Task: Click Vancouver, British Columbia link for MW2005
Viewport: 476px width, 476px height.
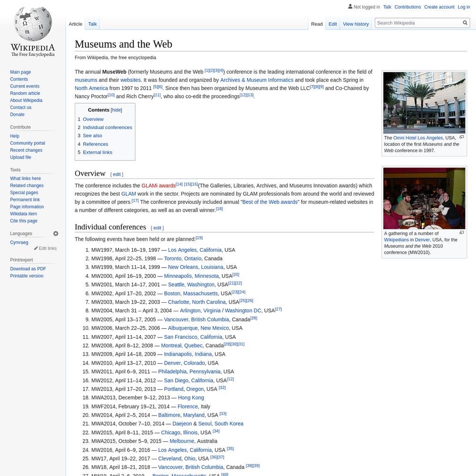Action: click(x=197, y=319)
